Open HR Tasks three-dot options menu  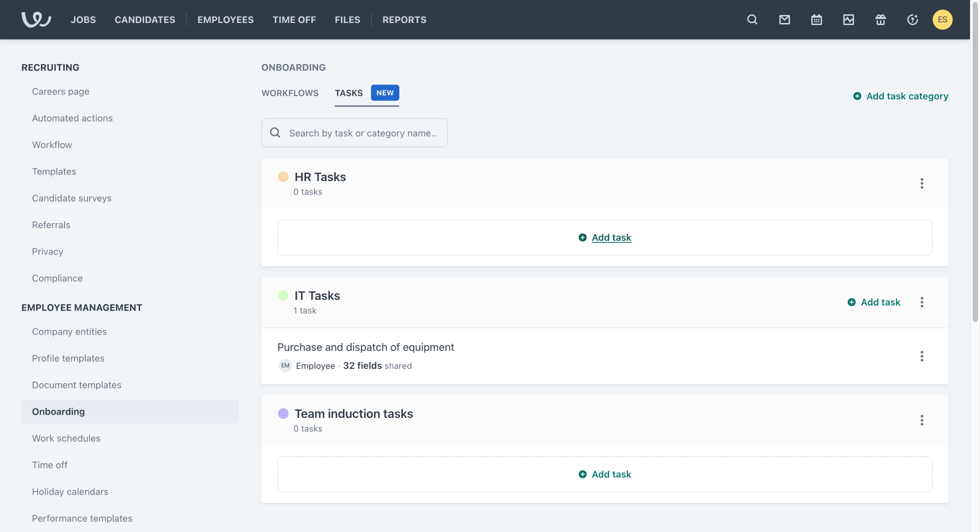(x=921, y=183)
